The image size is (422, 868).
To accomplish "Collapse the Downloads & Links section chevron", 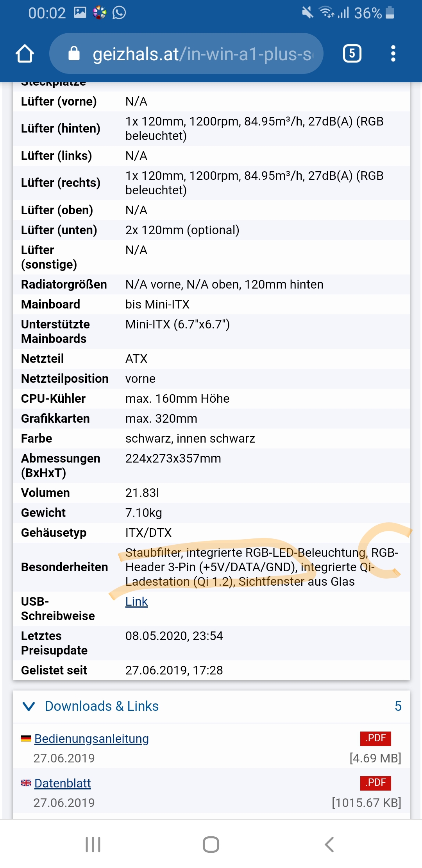I will click(x=28, y=705).
